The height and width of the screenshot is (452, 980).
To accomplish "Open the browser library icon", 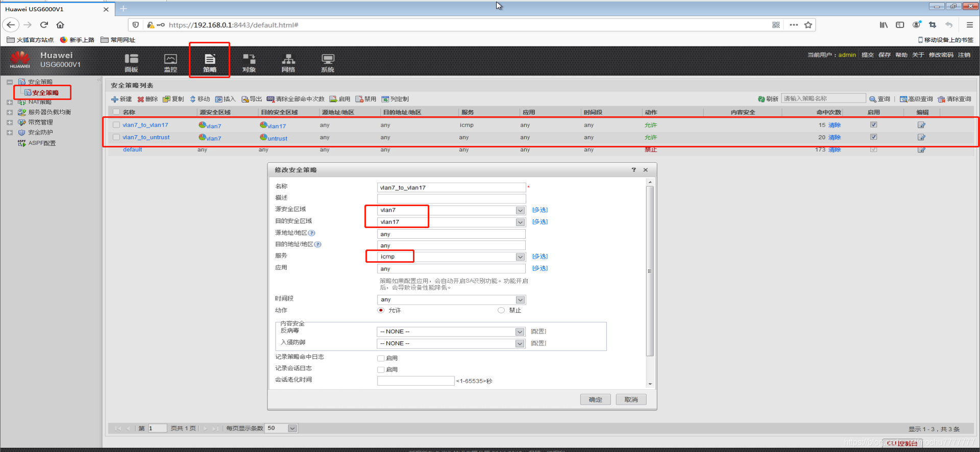I will click(x=884, y=24).
